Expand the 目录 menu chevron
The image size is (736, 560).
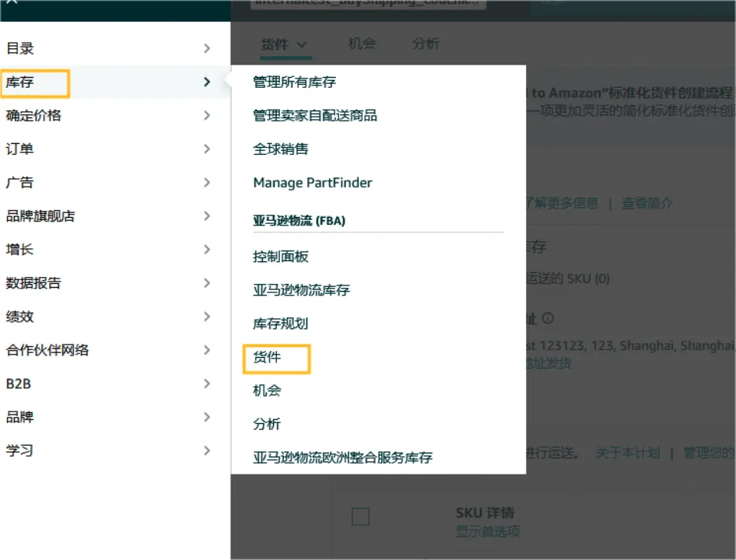click(x=207, y=48)
